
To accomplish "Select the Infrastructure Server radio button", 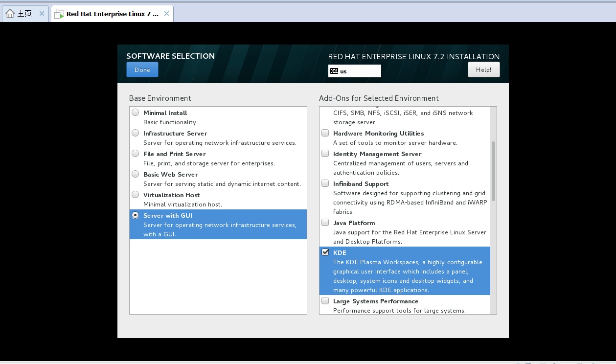I will click(x=136, y=133).
